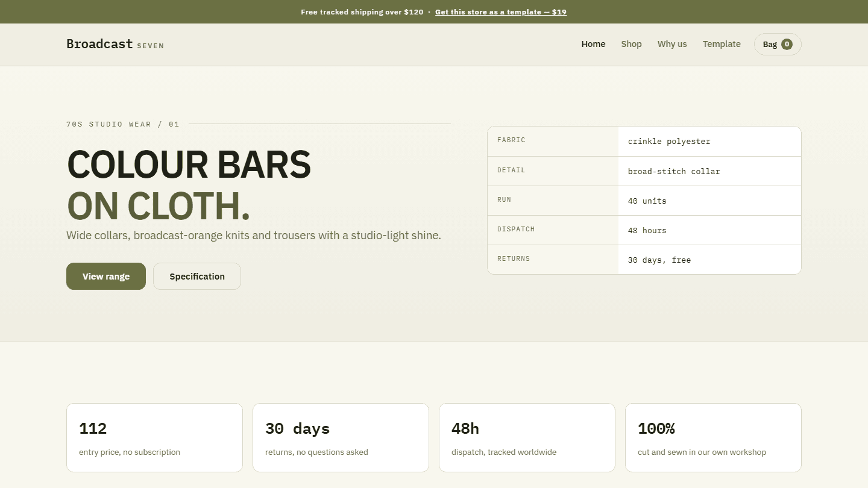Click 'dispatch, tracked worldwide' caption
This screenshot has width=868, height=488.
point(504,452)
